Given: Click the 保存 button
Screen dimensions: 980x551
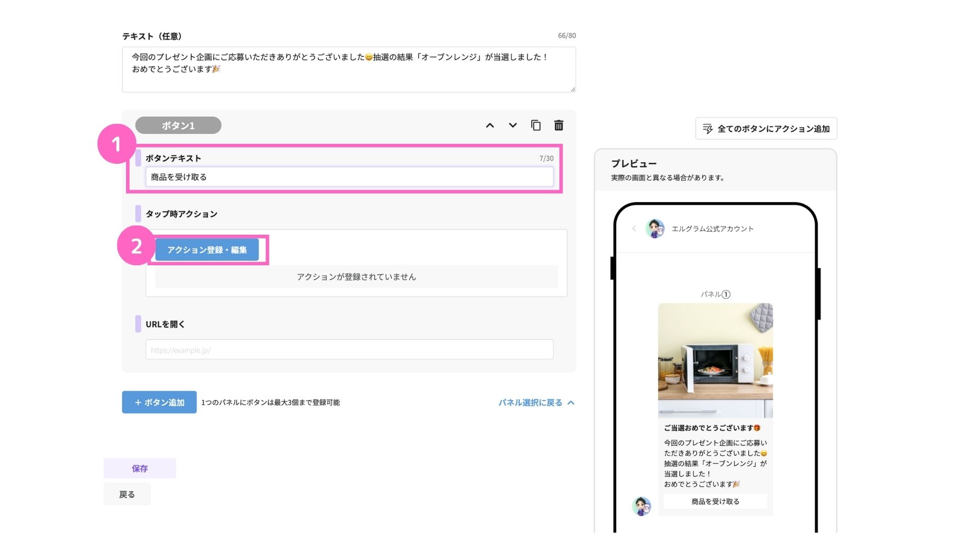Looking at the screenshot, I should click(140, 468).
